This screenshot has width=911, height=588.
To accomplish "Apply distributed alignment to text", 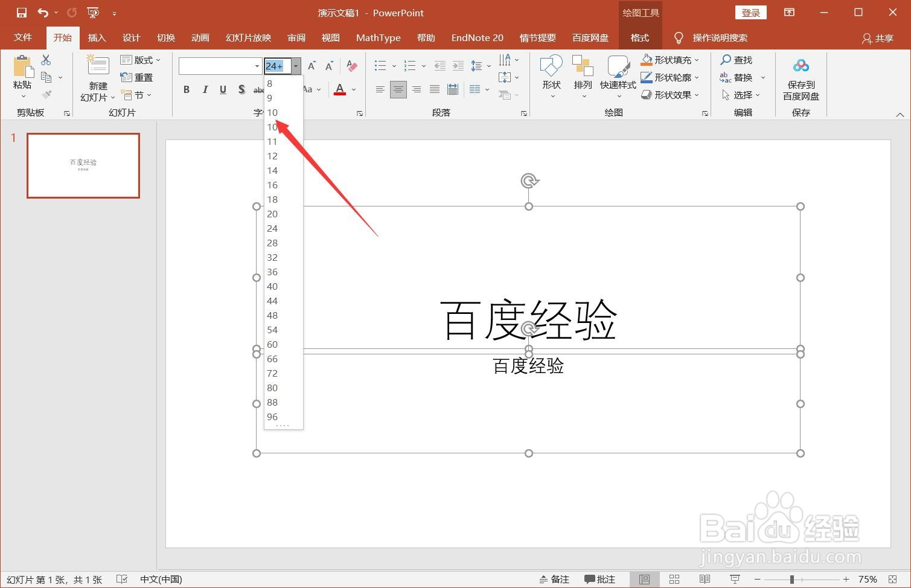I will coord(453,89).
